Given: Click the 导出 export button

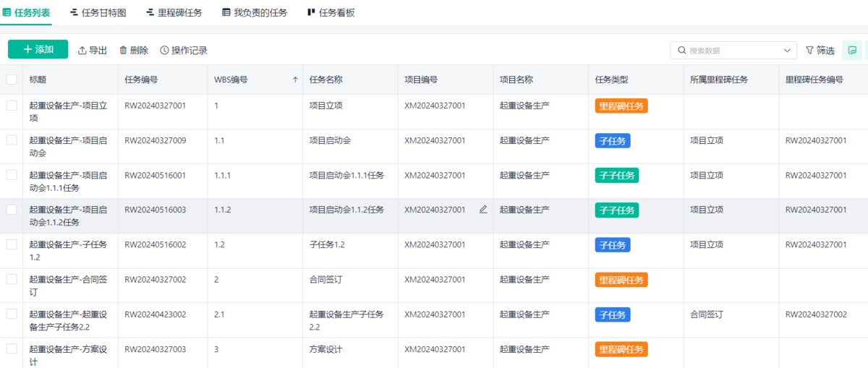Looking at the screenshot, I should pos(93,50).
